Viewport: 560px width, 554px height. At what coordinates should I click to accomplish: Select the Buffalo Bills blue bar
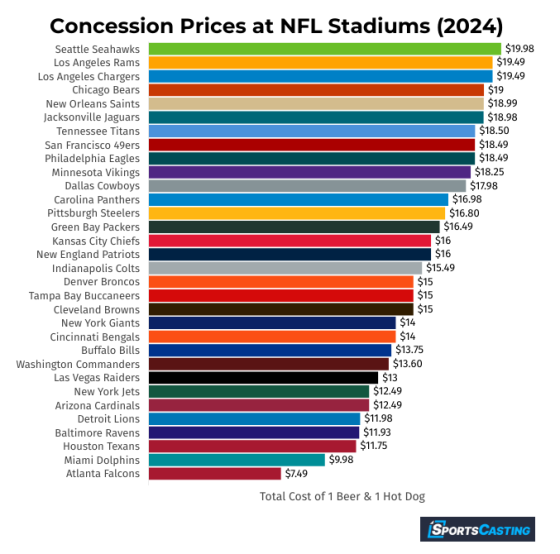tap(270, 350)
